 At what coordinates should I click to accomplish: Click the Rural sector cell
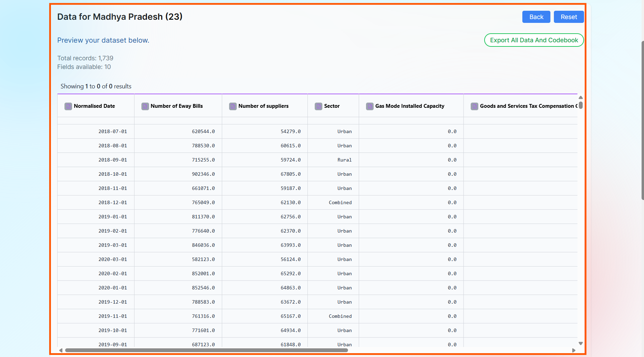pos(344,160)
